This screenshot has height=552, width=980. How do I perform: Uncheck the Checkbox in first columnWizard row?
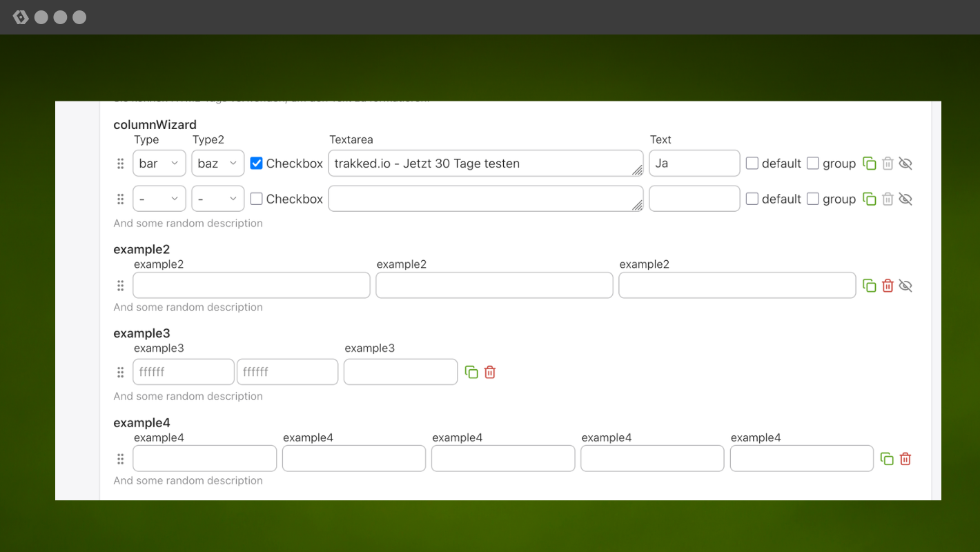click(x=257, y=164)
